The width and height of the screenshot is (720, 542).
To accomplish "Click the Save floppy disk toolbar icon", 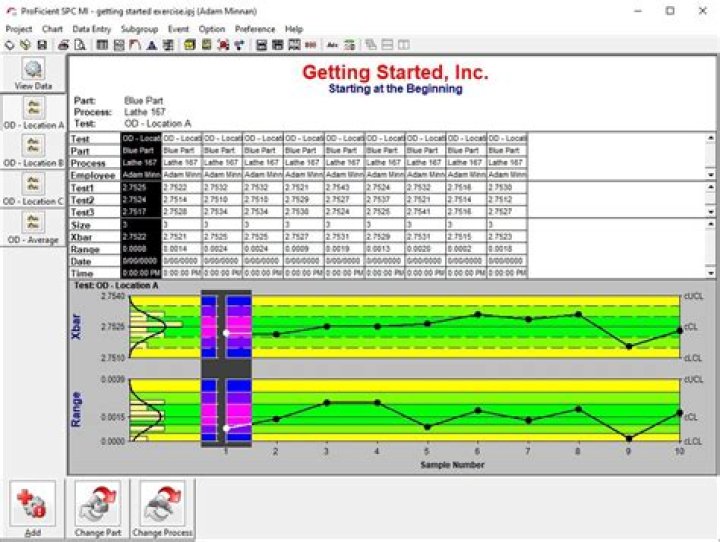I will [42, 45].
